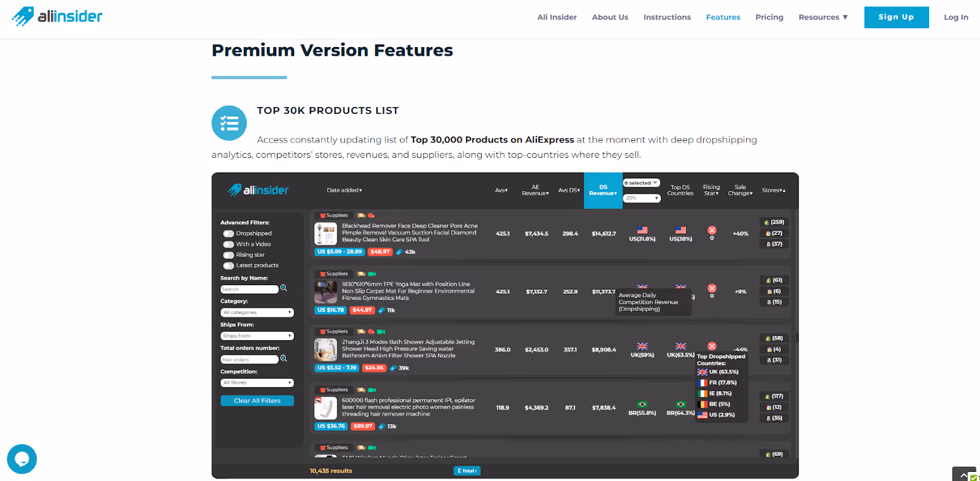Open the All categories dropdown
Image resolution: width=980 pixels, height=481 pixels.
pos(257,313)
